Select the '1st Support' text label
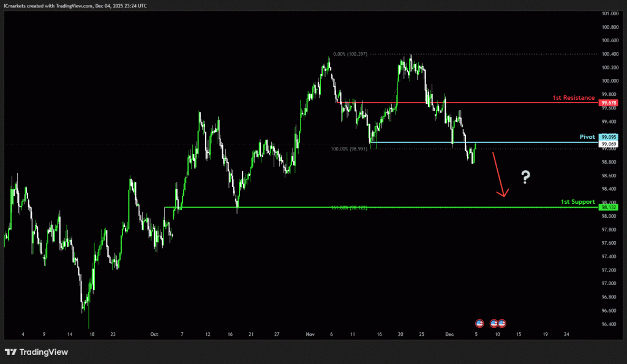 pos(577,201)
